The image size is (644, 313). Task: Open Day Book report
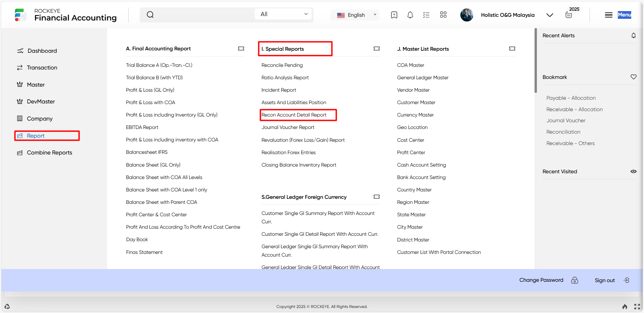pyautogui.click(x=137, y=239)
